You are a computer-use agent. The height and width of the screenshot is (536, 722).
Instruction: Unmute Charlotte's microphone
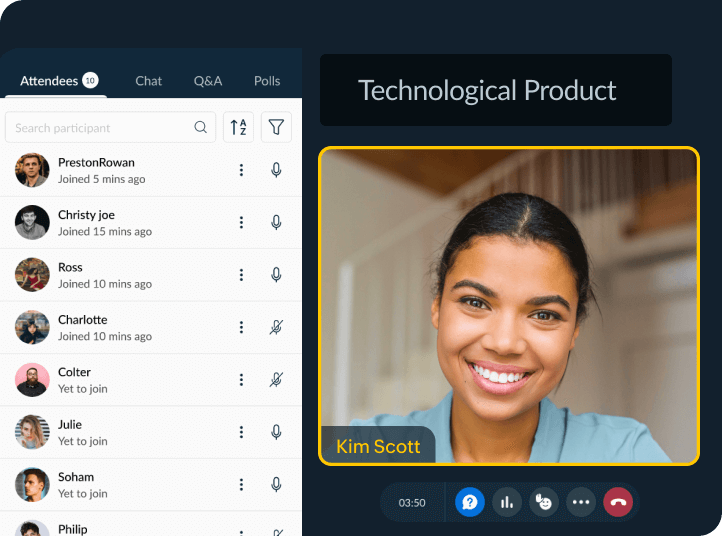click(276, 327)
